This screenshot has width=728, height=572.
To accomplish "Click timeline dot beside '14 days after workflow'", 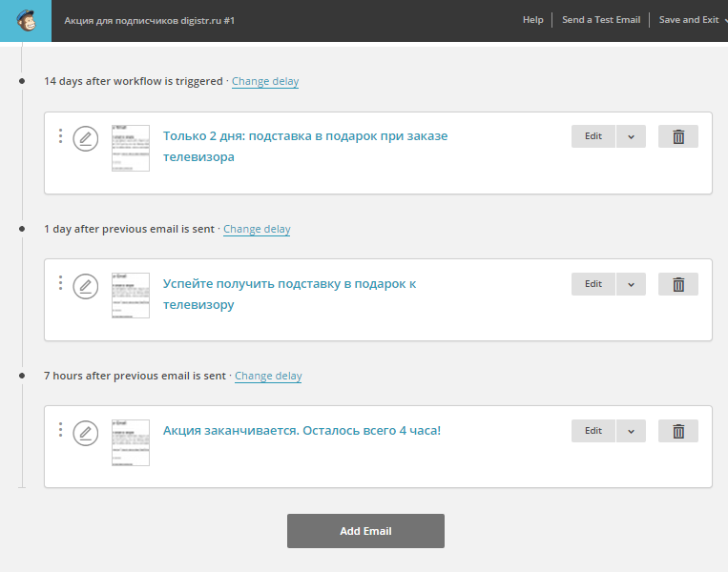I will pos(22,81).
